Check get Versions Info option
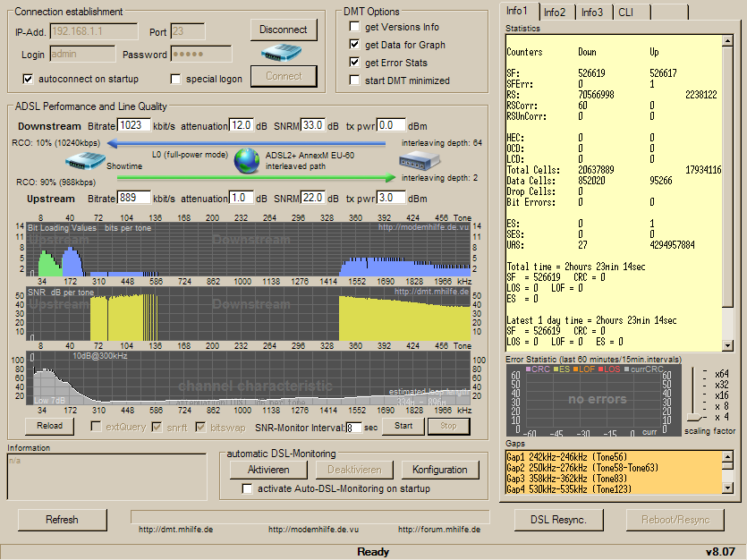The height and width of the screenshot is (560, 747). click(x=354, y=27)
